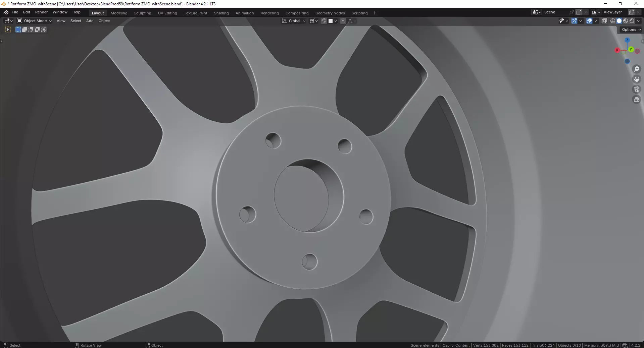Choose the Extend Selection mode
Viewport: 644px width, 348px height.
[x=24, y=30]
